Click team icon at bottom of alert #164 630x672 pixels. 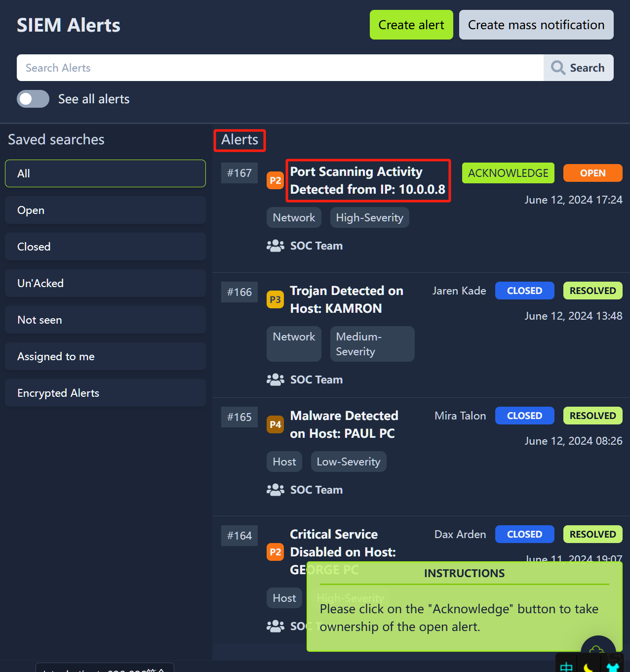coord(275,626)
